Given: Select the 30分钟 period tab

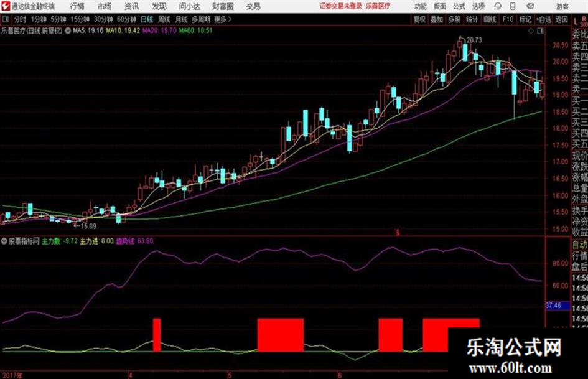Looking at the screenshot, I should coord(103,19).
